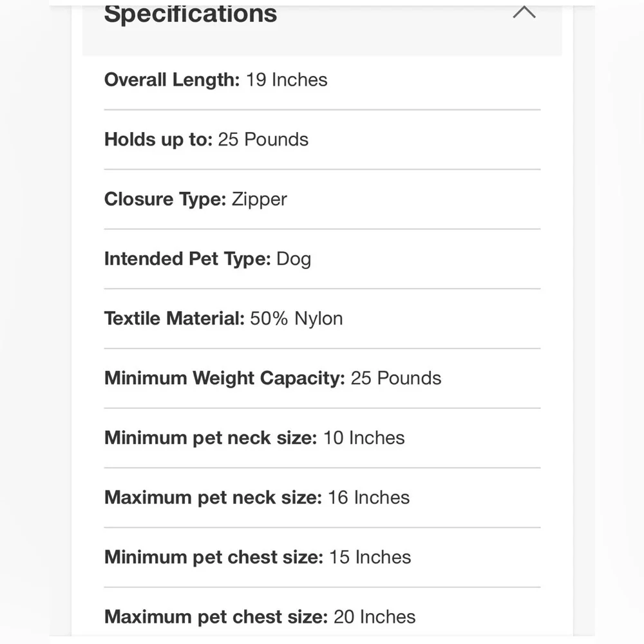The height and width of the screenshot is (644, 644).
Task: Click the 50% Nylon value text
Action: [296, 319]
